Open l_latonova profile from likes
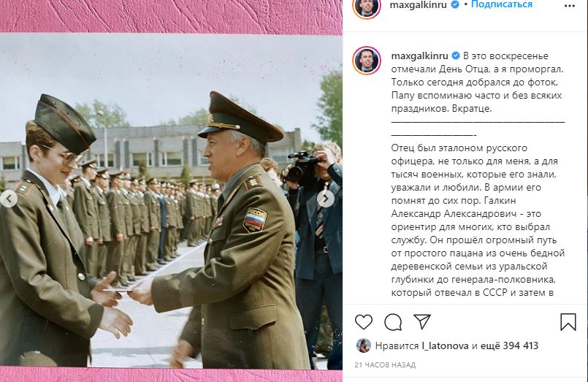This screenshot has height=382, width=588. pyautogui.click(x=445, y=345)
